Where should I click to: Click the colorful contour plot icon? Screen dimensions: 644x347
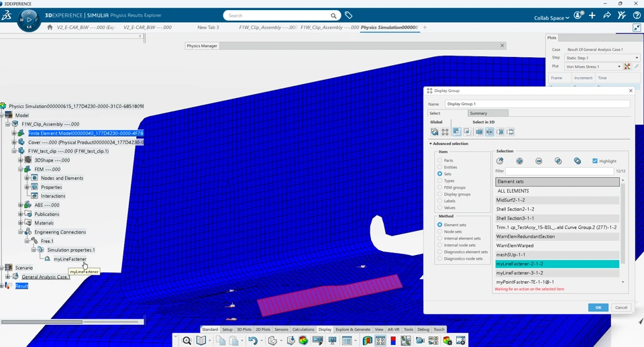pos(303,340)
